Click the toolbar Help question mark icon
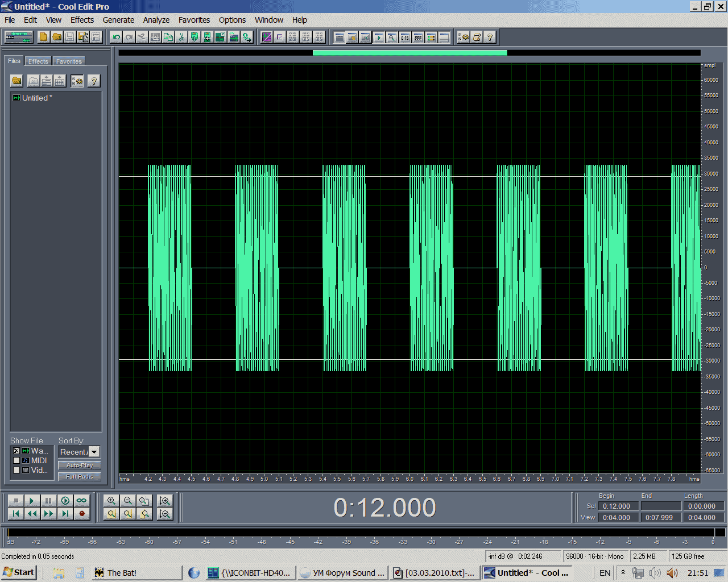728x582 pixels. [490, 37]
